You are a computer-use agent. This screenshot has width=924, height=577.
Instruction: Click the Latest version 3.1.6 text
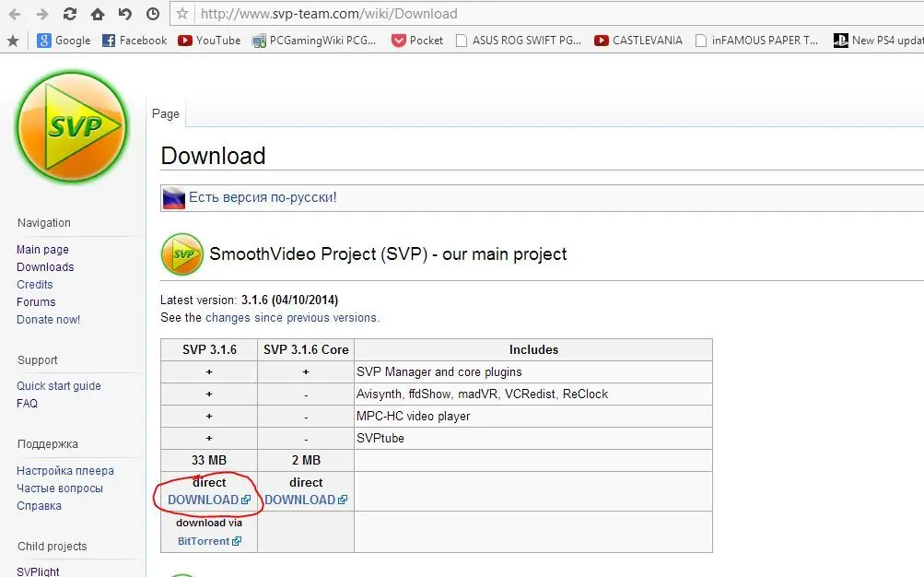[x=250, y=300]
